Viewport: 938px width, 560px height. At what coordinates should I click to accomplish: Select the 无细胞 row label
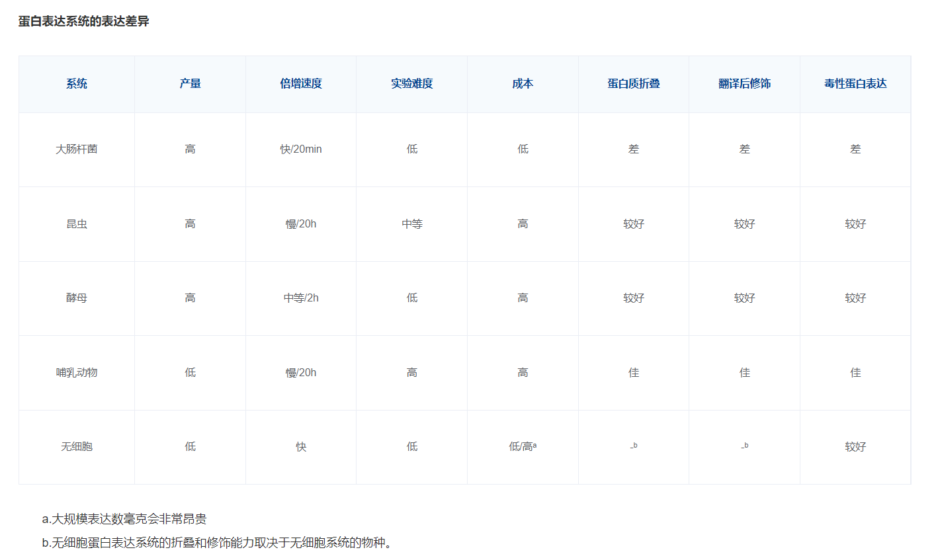pos(77,447)
